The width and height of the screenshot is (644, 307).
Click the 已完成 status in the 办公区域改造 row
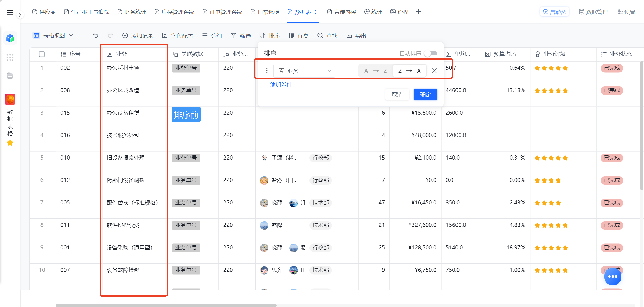(x=612, y=90)
